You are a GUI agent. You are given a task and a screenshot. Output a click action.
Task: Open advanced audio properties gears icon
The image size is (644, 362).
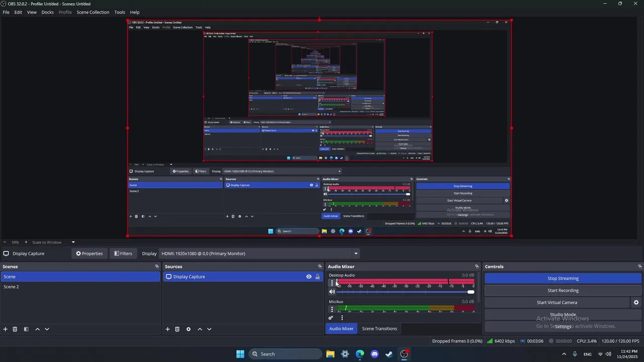331,318
